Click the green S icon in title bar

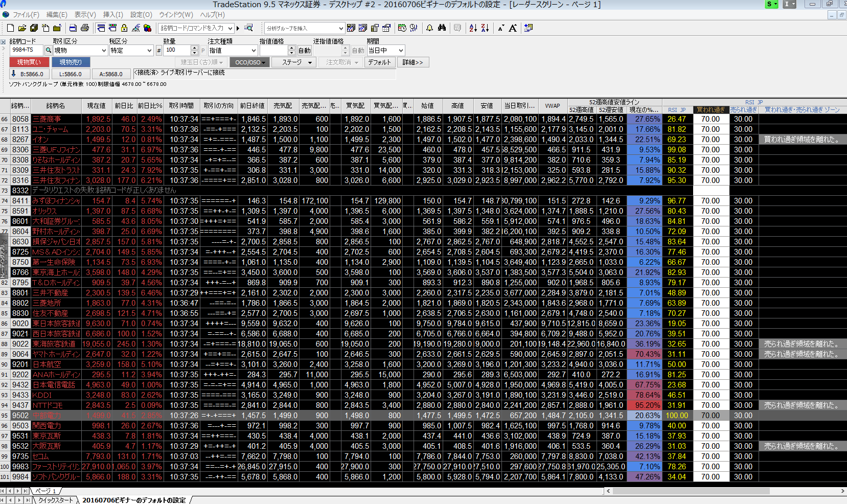pyautogui.click(x=771, y=4)
